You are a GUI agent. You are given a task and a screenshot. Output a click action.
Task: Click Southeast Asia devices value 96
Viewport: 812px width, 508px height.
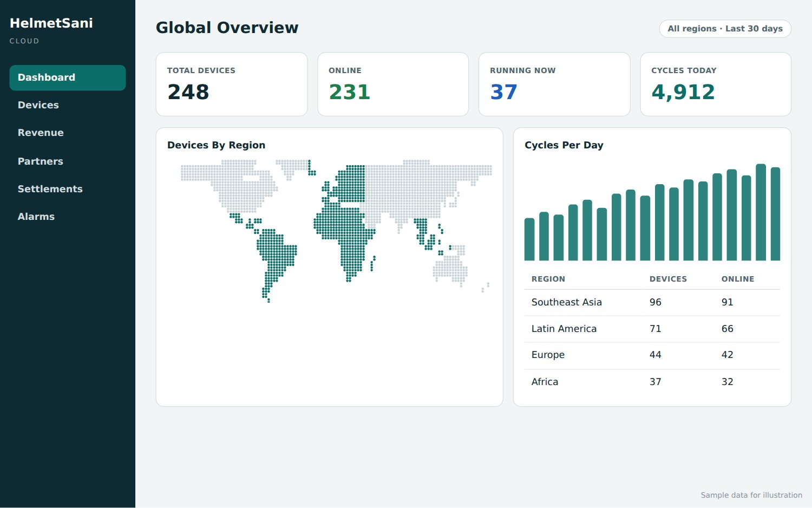[x=656, y=302]
